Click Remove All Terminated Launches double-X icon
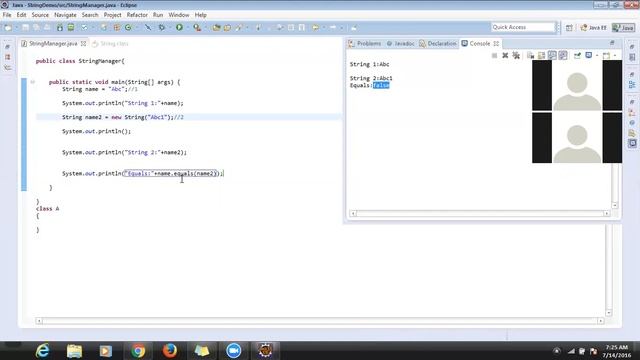This screenshot has width=640, height=360. point(516,55)
